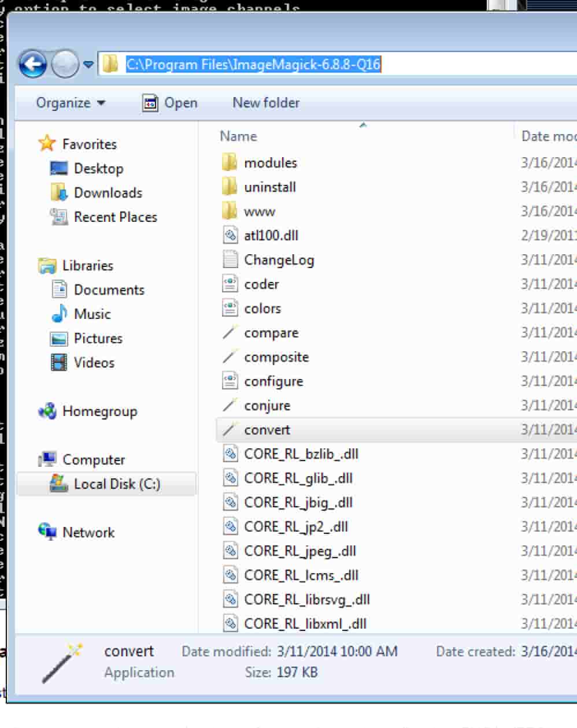Select the CORE_RL_jpeg_.dll file

299,551
